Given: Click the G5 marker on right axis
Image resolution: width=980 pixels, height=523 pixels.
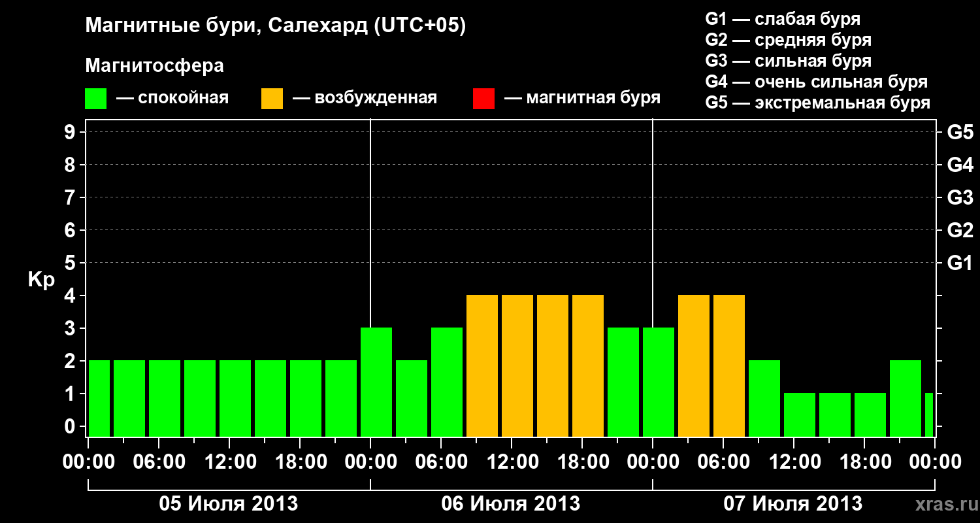Looking at the screenshot, I should (x=960, y=132).
